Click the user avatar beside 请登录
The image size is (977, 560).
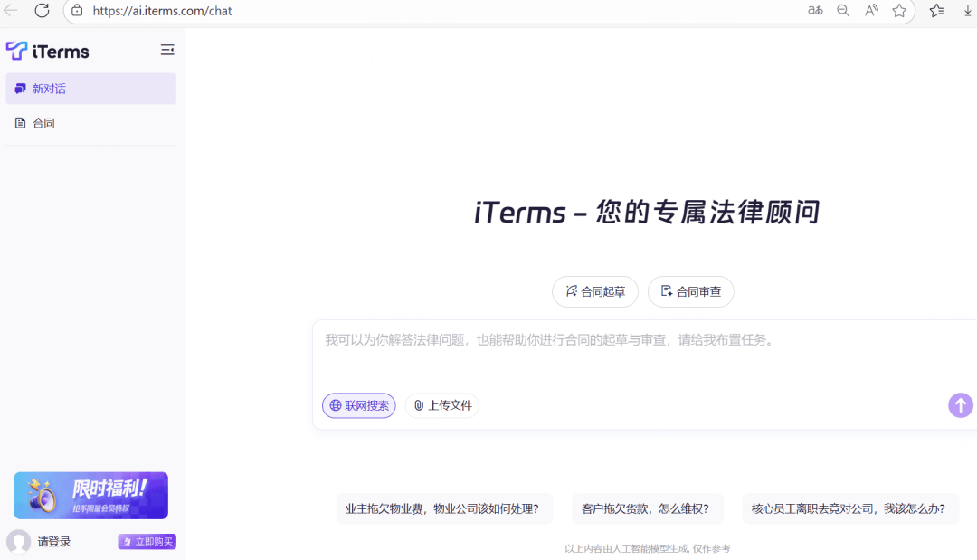(x=20, y=540)
